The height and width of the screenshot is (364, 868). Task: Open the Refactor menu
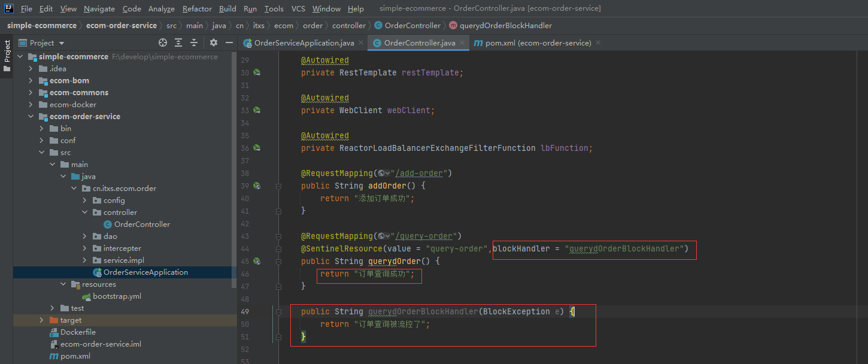click(198, 8)
